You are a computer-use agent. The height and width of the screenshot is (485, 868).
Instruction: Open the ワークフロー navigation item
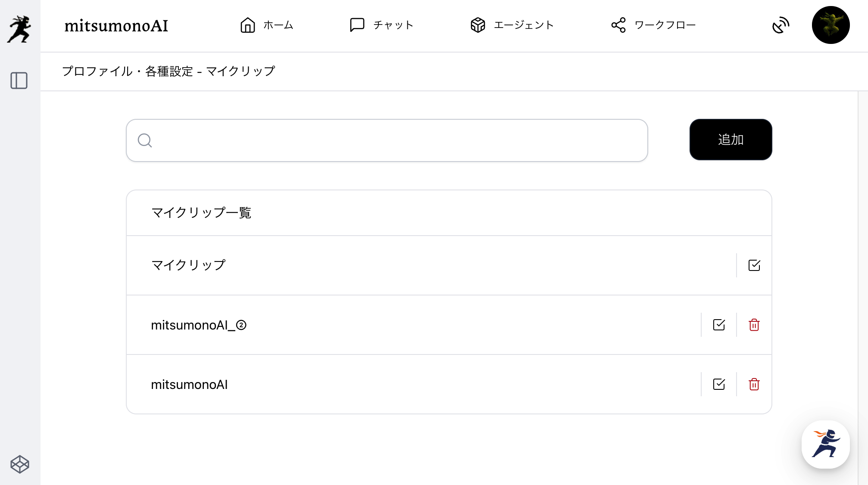653,25
